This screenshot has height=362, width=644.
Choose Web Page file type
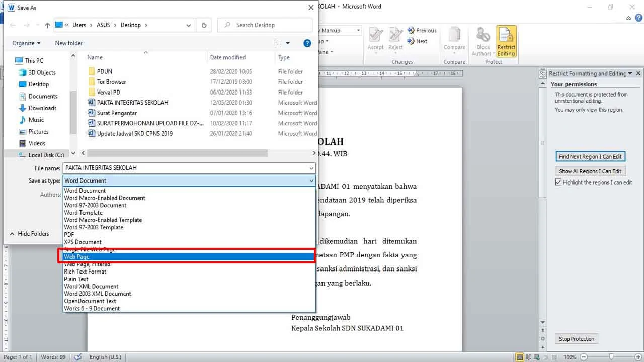(x=189, y=257)
